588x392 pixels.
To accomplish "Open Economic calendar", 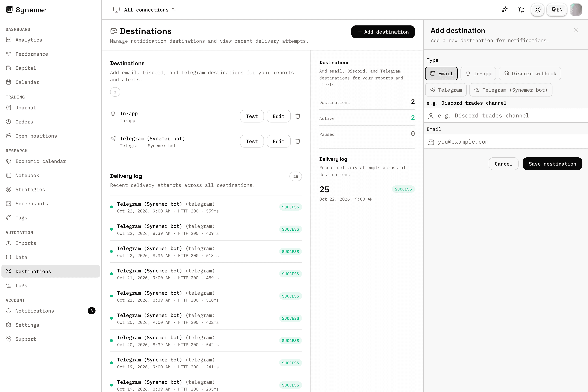I will [51, 161].
